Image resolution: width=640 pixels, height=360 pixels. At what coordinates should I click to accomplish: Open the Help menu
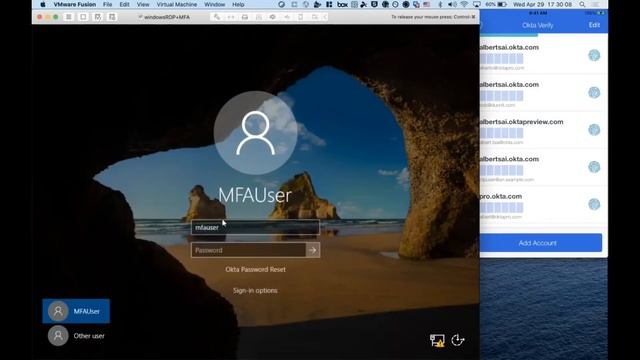pyautogui.click(x=238, y=4)
